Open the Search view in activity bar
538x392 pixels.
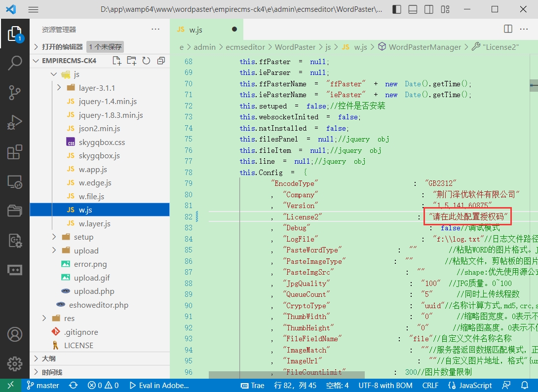tap(15, 63)
